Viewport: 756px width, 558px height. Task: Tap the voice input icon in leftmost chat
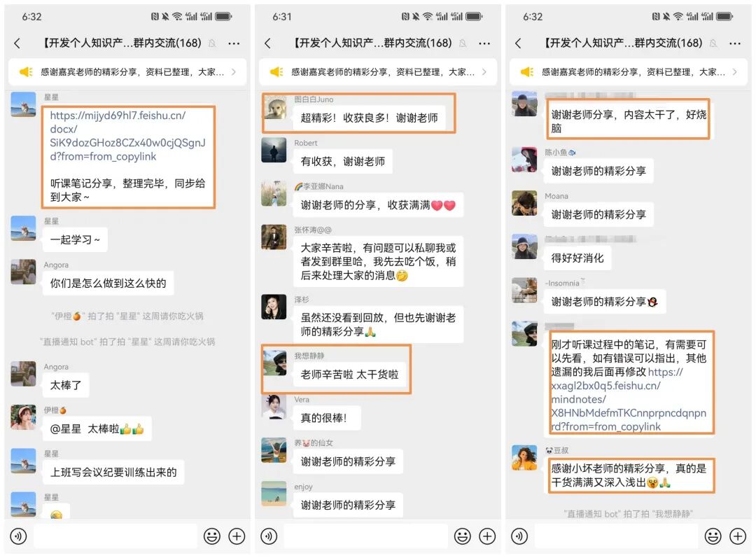tap(18, 536)
